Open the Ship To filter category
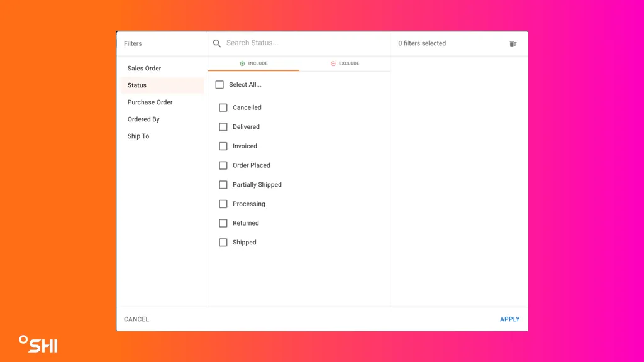The width and height of the screenshot is (644, 362). [162, 136]
